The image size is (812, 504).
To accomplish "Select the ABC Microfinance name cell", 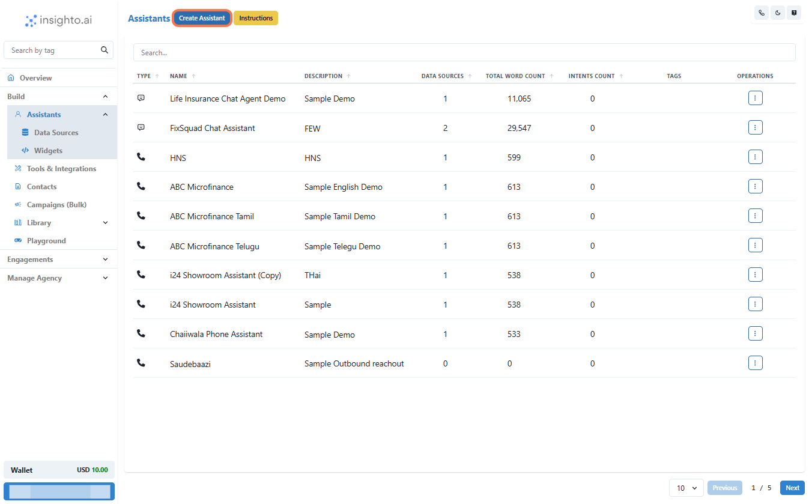I will pos(202,187).
